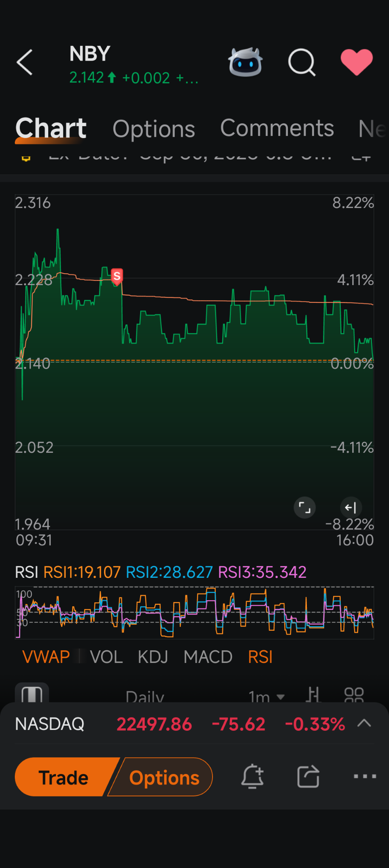Tap the back arrow icon
The width and height of the screenshot is (389, 868).
point(25,62)
